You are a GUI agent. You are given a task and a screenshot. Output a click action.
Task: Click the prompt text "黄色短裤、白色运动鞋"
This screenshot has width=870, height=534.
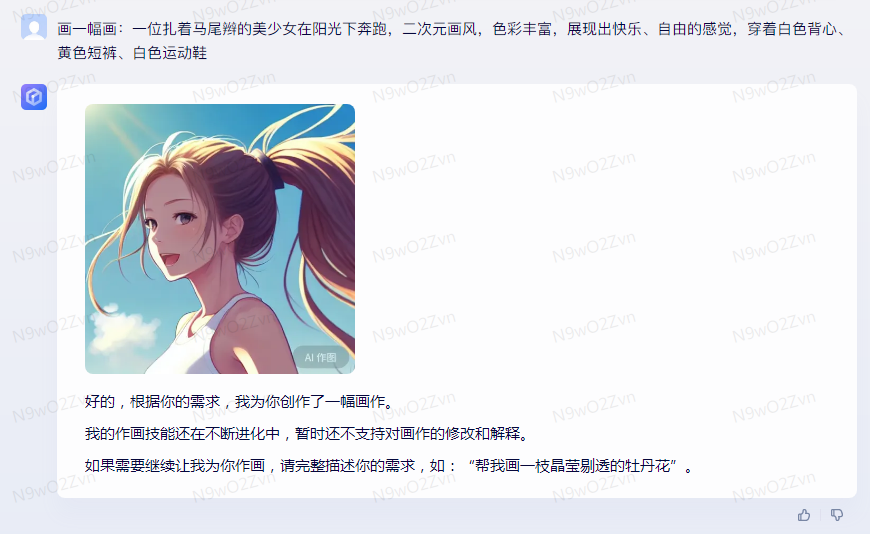(x=132, y=53)
